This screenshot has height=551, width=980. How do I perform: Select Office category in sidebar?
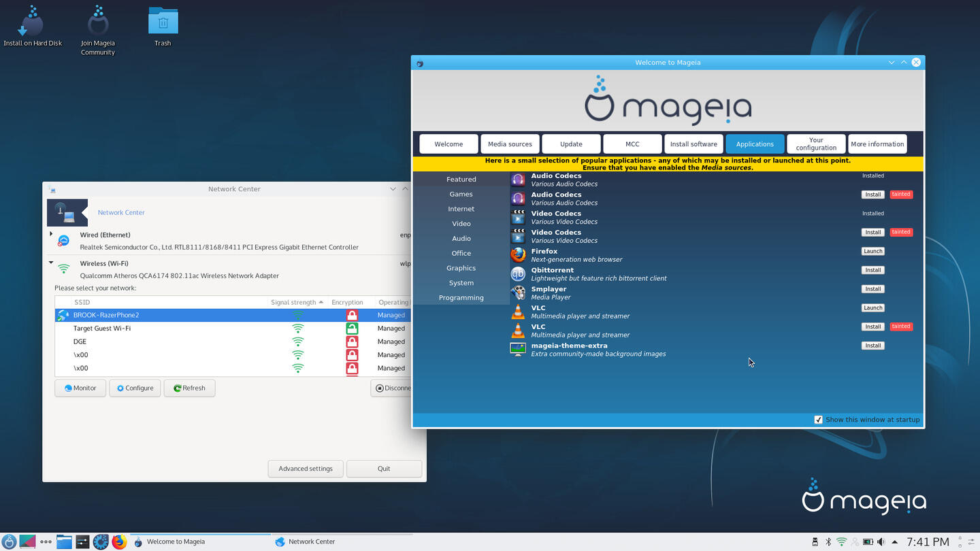coord(461,253)
